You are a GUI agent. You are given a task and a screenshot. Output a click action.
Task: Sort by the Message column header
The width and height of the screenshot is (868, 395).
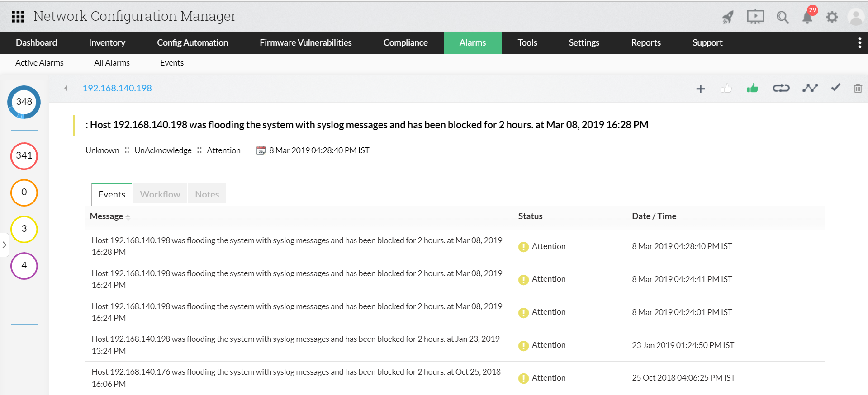pos(107,216)
